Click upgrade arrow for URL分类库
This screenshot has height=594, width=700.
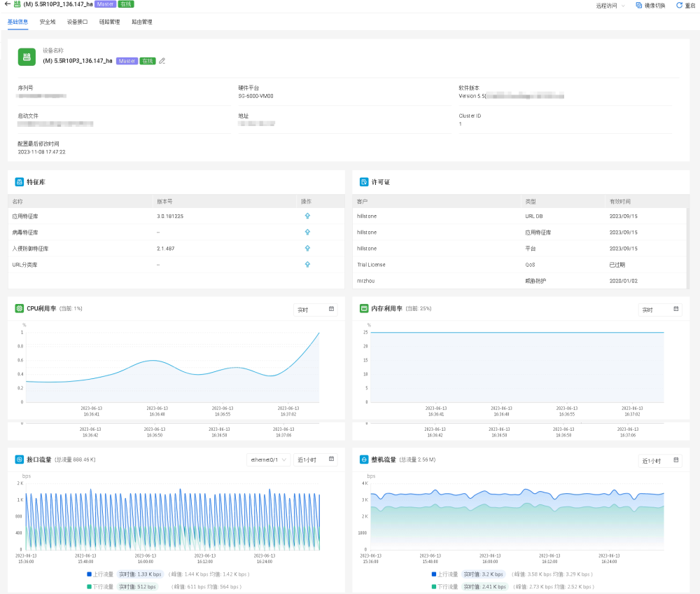(x=307, y=264)
